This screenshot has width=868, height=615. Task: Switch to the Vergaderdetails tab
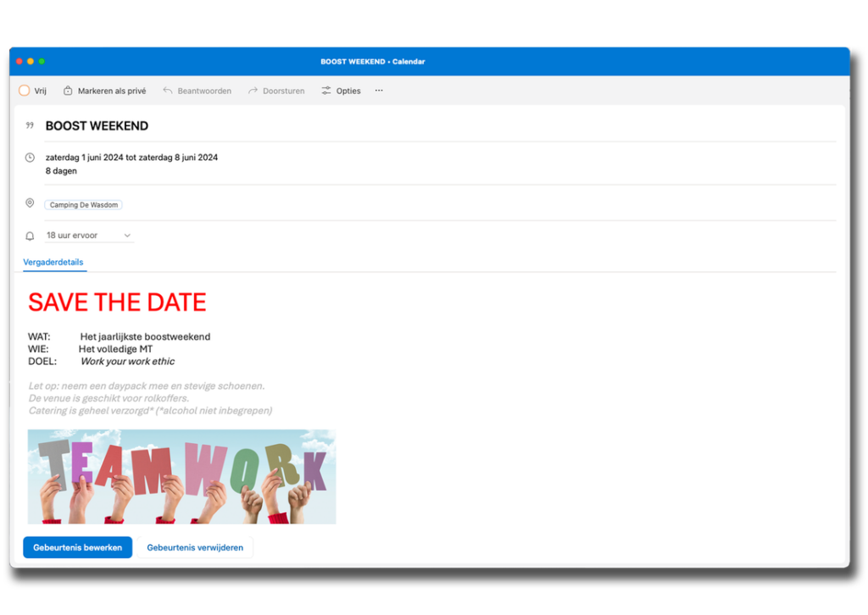pyautogui.click(x=53, y=263)
